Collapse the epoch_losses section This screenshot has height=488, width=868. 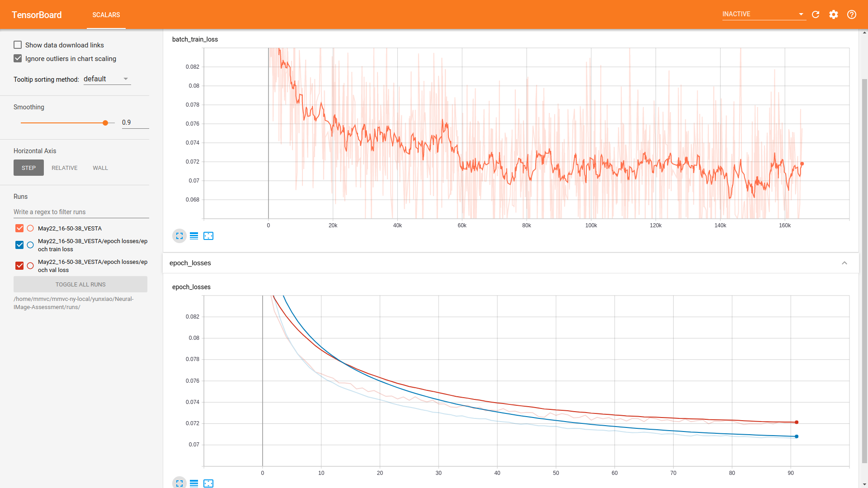click(844, 263)
